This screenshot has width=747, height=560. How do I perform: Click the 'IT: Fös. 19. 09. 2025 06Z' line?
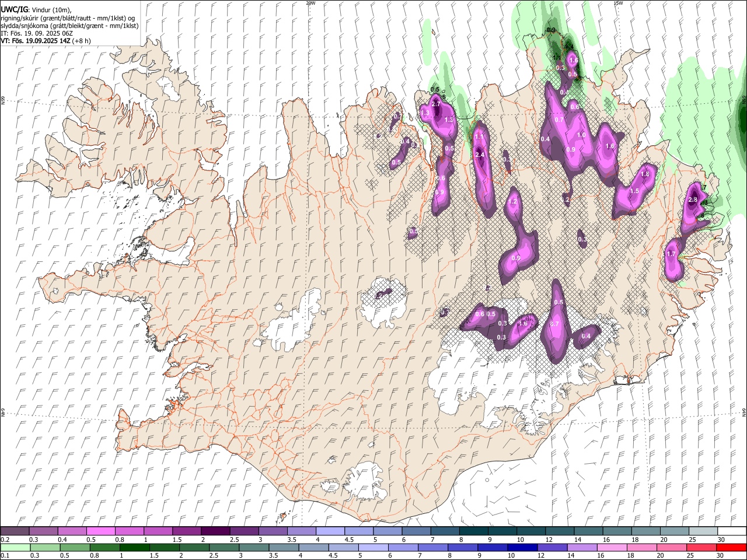coord(37,33)
